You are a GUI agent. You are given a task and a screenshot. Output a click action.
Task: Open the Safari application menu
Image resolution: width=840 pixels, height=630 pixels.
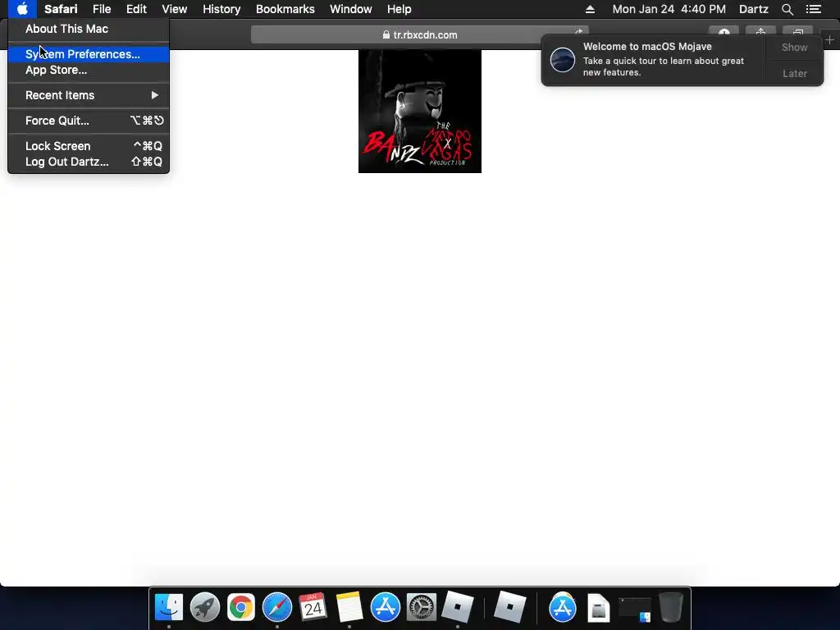click(x=61, y=9)
